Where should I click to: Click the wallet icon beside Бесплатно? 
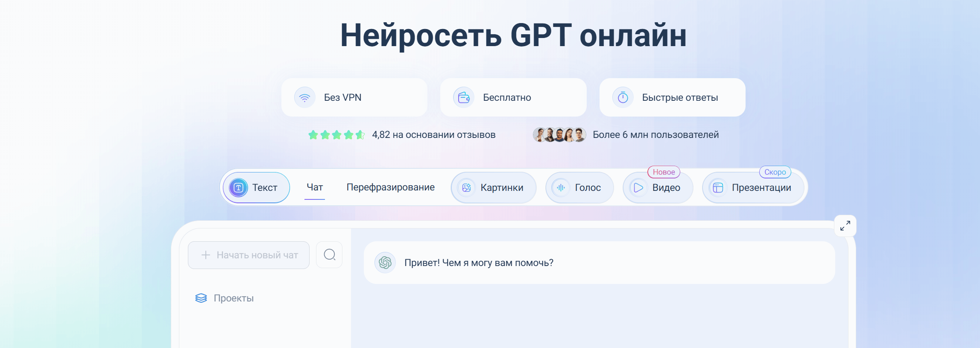coord(464,97)
